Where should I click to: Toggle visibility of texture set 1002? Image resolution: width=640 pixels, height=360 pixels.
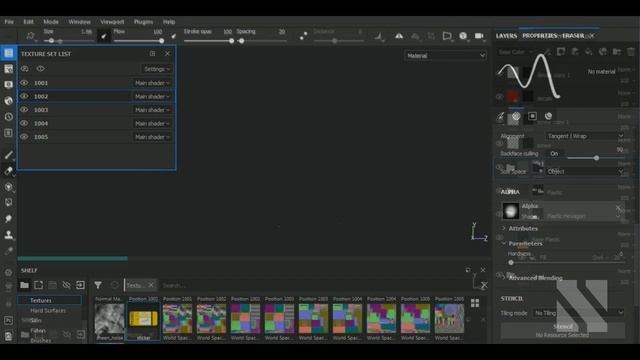tap(24, 96)
